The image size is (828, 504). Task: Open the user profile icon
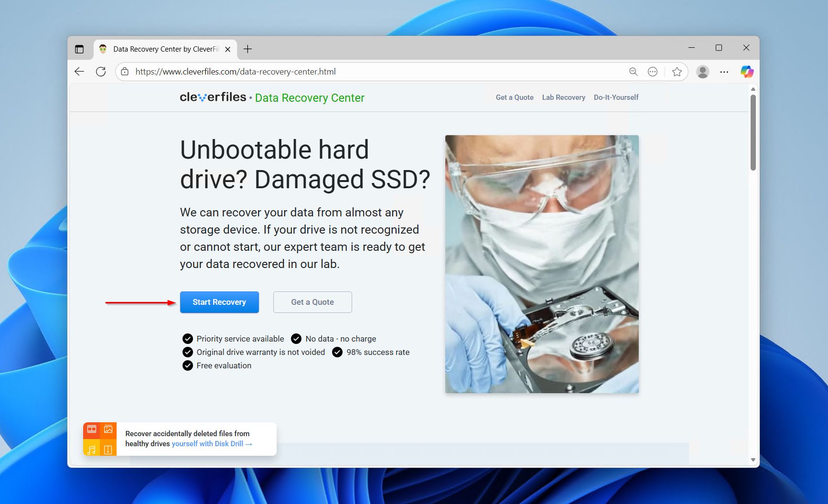702,72
